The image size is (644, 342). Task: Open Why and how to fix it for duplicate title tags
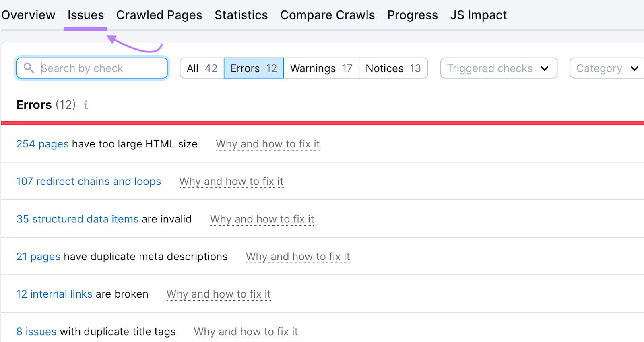pos(246,332)
